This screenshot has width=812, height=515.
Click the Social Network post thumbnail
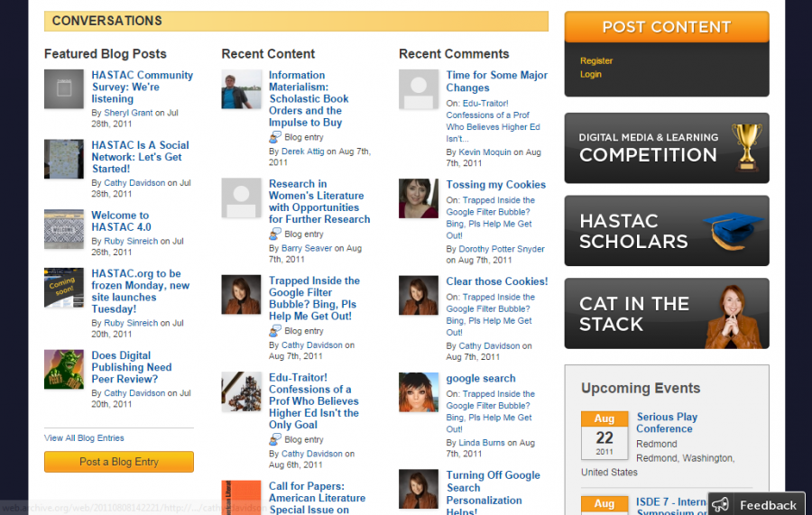point(64,159)
